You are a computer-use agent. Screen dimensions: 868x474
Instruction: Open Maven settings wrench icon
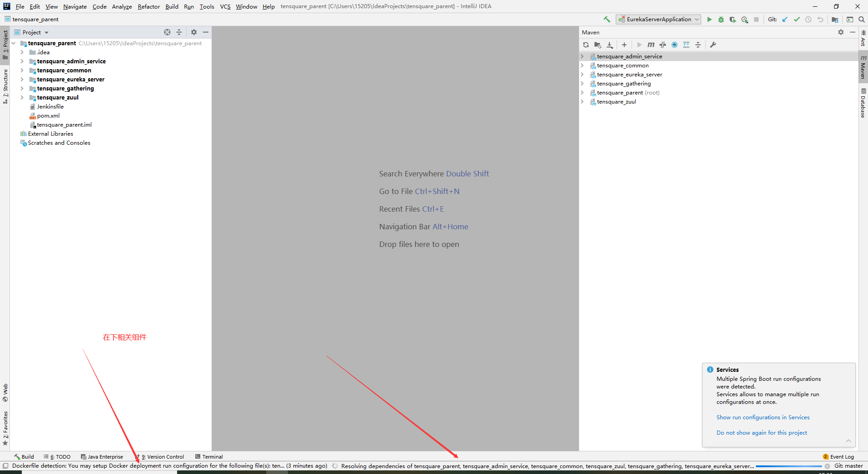(x=713, y=45)
